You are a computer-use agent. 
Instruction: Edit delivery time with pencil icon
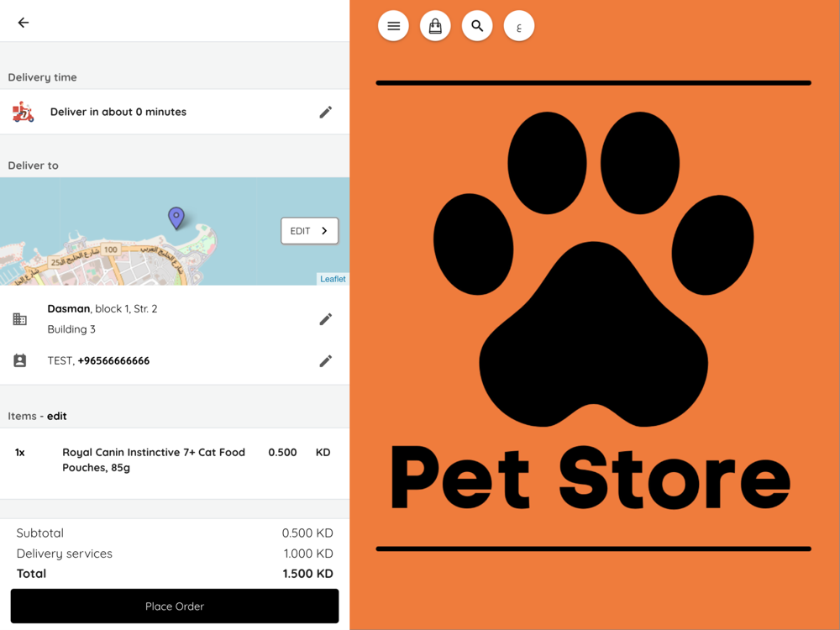(326, 112)
